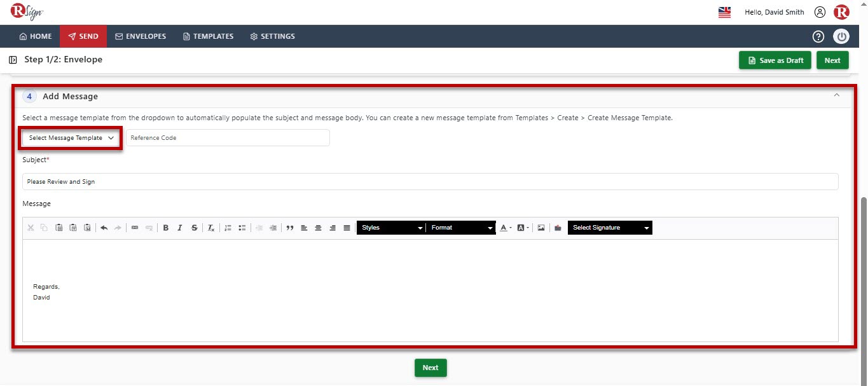This screenshot has width=868, height=386.
Task: Click Paste as plain text icon
Action: click(73, 228)
